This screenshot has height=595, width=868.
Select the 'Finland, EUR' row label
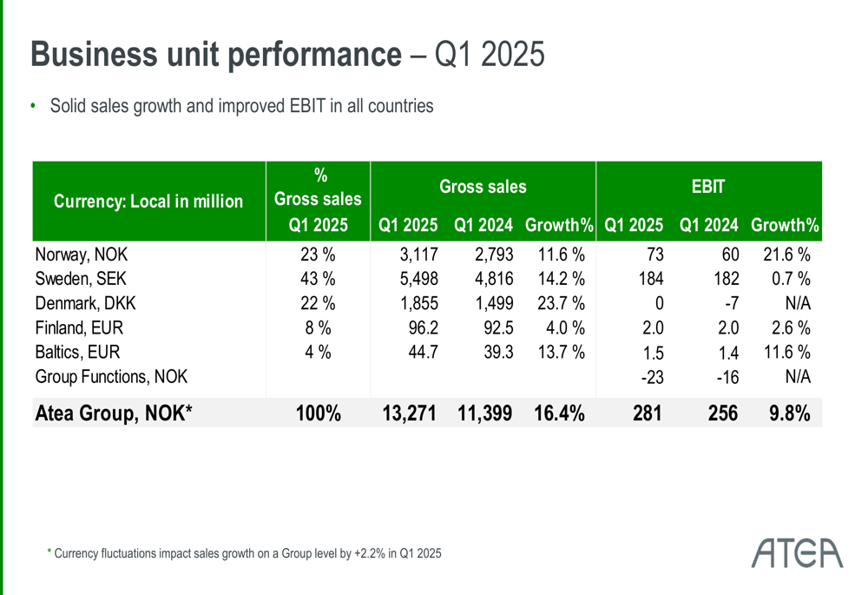click(79, 327)
